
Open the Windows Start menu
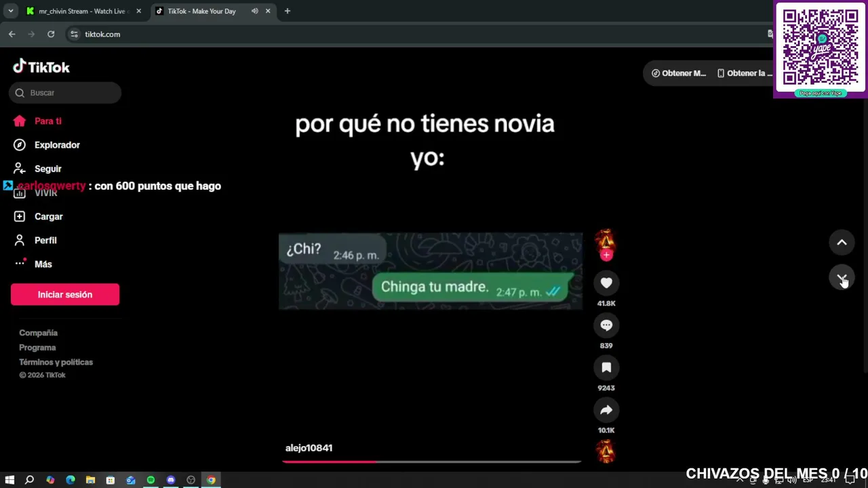pyautogui.click(x=9, y=480)
